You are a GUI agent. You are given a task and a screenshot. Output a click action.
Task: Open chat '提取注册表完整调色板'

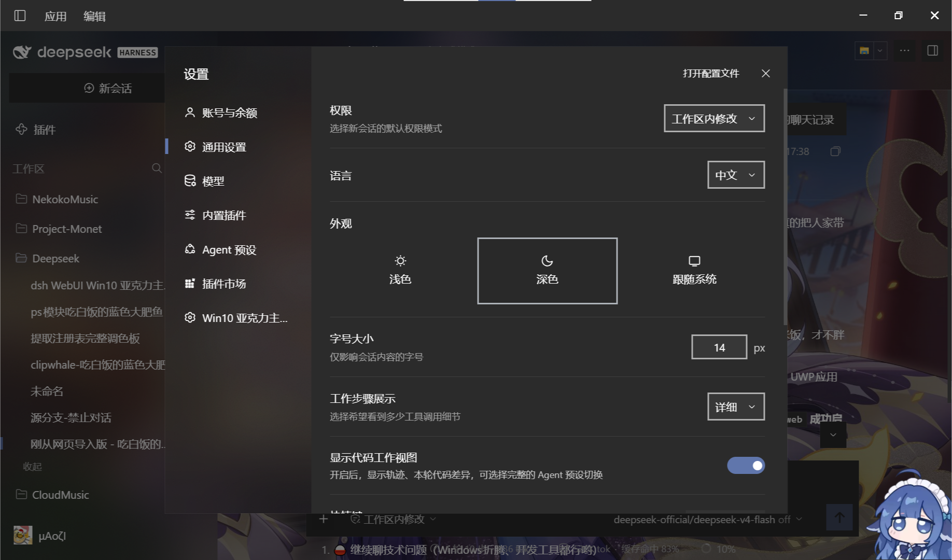pyautogui.click(x=86, y=338)
